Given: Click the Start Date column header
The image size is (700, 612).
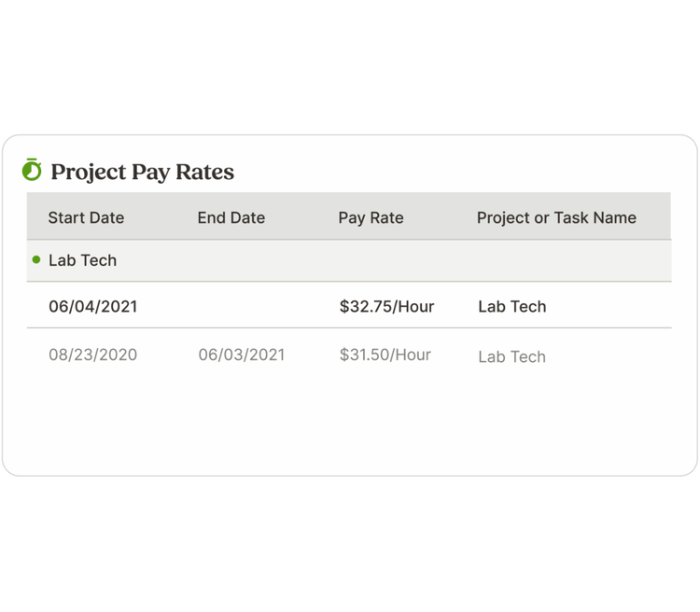Looking at the screenshot, I should point(86,217).
